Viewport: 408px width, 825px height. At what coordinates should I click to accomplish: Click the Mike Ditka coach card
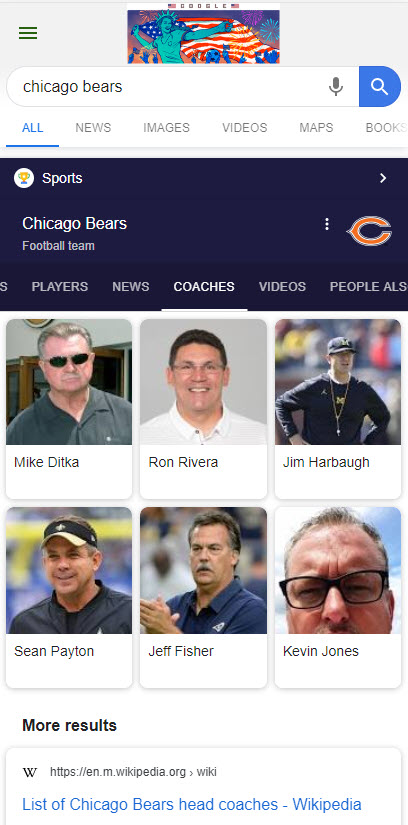point(69,409)
